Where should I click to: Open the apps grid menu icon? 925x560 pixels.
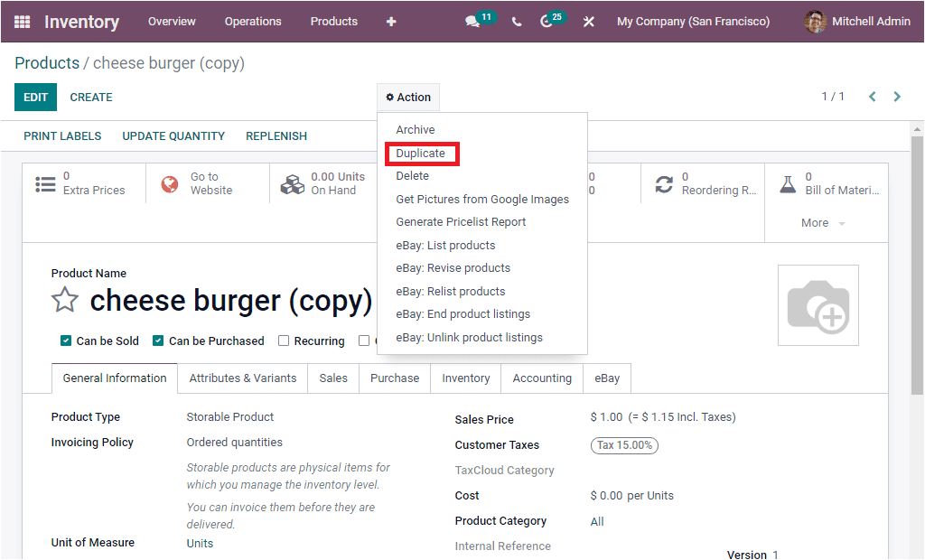coord(22,21)
